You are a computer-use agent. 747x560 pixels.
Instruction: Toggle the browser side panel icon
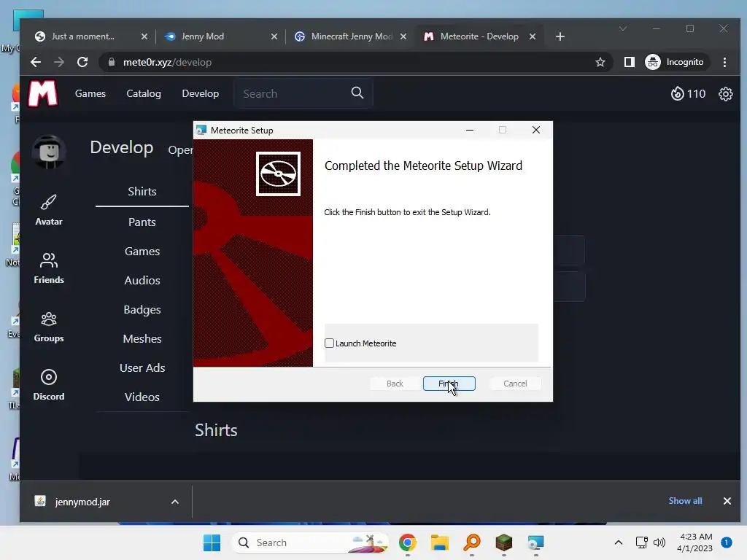click(630, 62)
